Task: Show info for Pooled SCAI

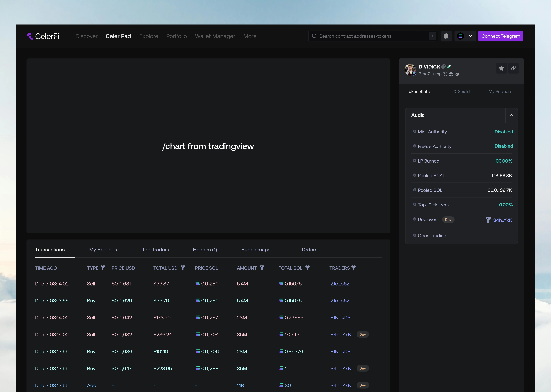Action: (x=414, y=175)
